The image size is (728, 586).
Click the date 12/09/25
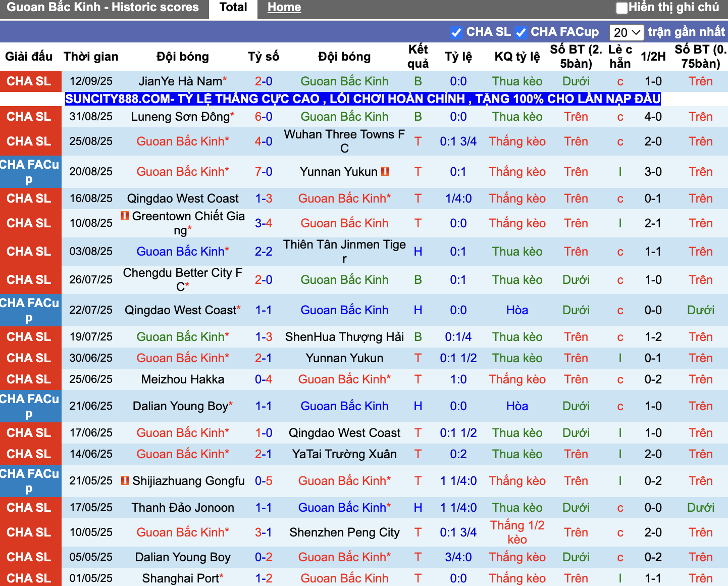pos(91,81)
